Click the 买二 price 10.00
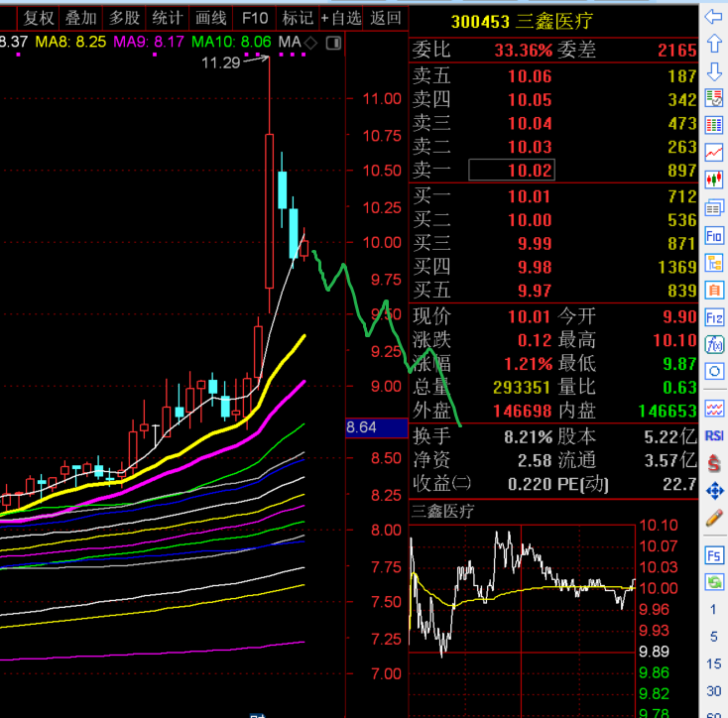 pyautogui.click(x=530, y=220)
